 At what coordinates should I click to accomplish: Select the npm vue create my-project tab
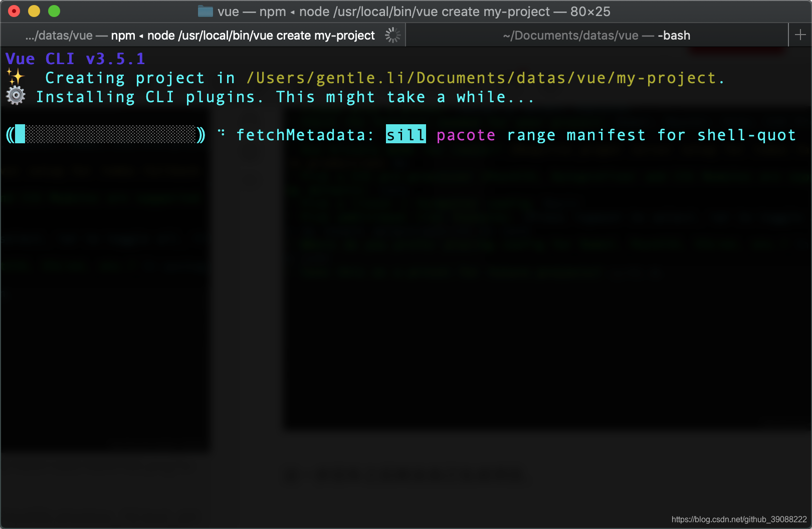(203, 35)
